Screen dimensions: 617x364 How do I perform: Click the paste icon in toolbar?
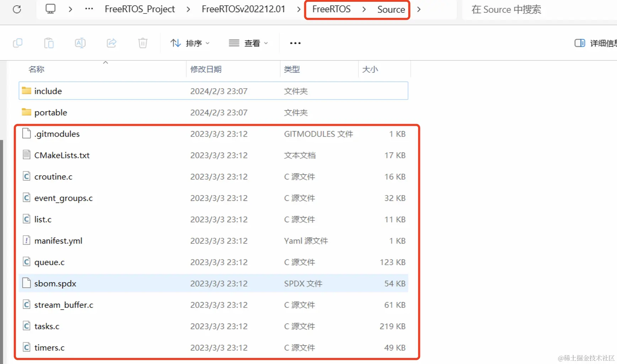point(49,43)
